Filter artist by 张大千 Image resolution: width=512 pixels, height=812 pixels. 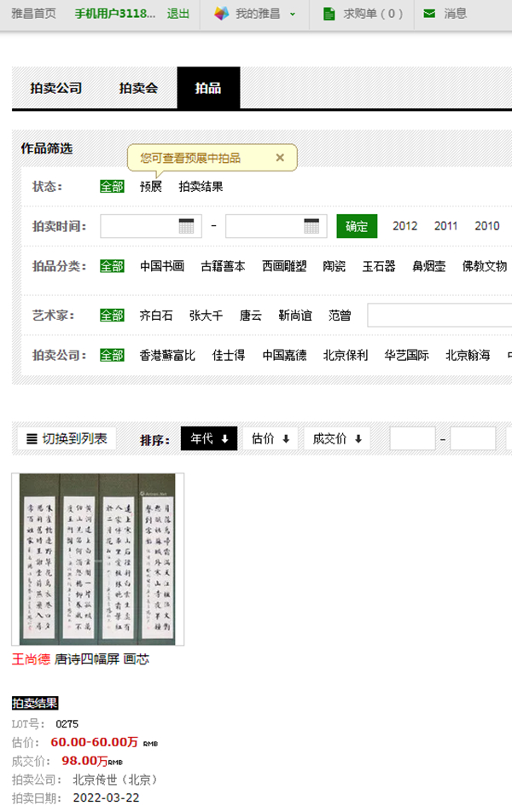tap(206, 316)
